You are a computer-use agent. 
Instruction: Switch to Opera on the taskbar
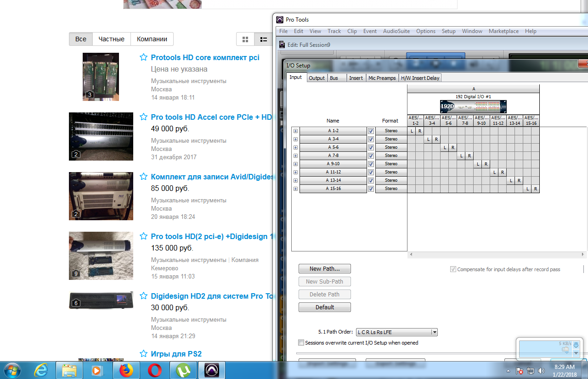(154, 370)
